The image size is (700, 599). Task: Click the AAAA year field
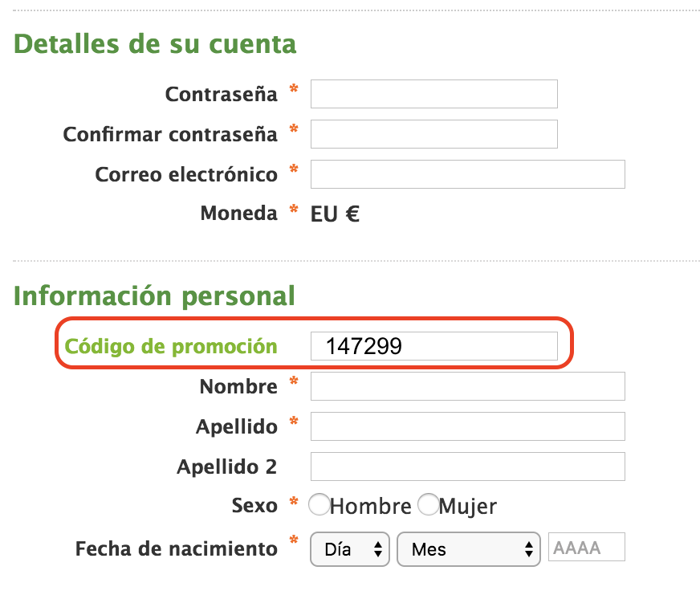[587, 547]
